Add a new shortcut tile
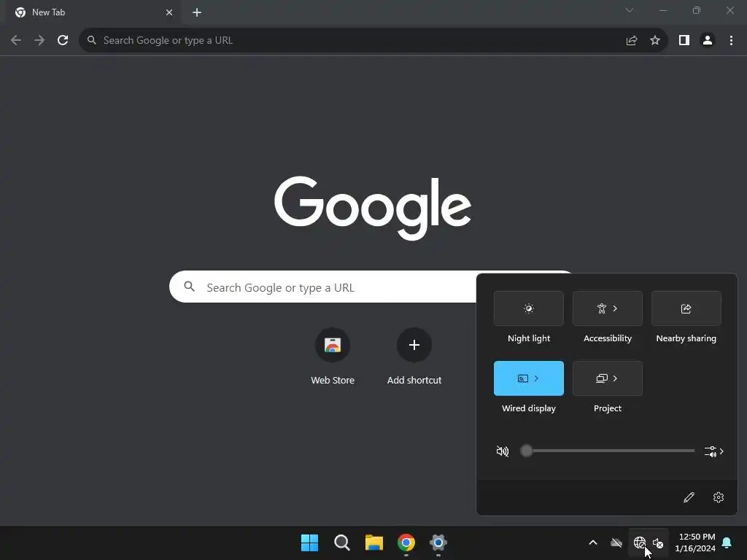This screenshot has height=560, width=747. coord(414,355)
